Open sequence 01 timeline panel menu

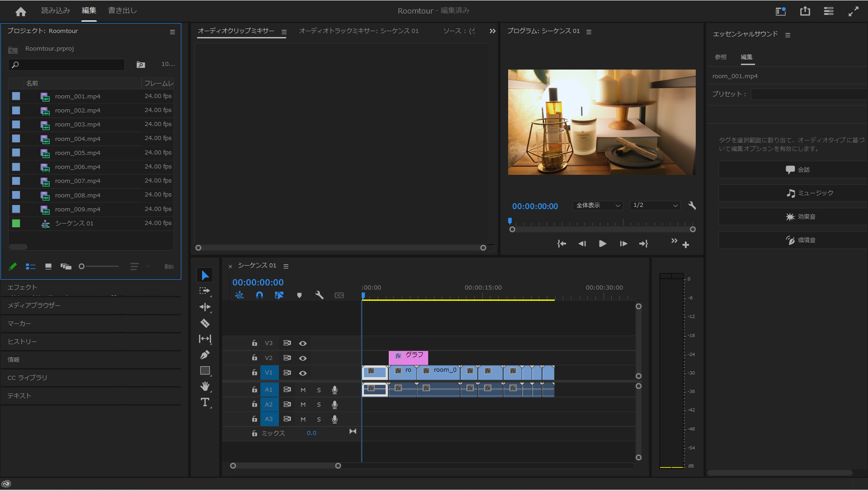coord(286,266)
